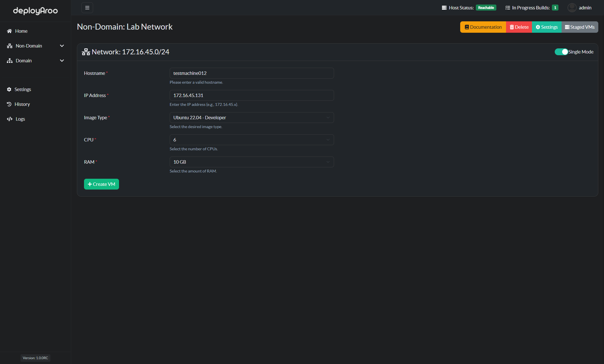Viewport: 604px width, 364px height.
Task: Open the Logs menu item
Action: [20, 119]
